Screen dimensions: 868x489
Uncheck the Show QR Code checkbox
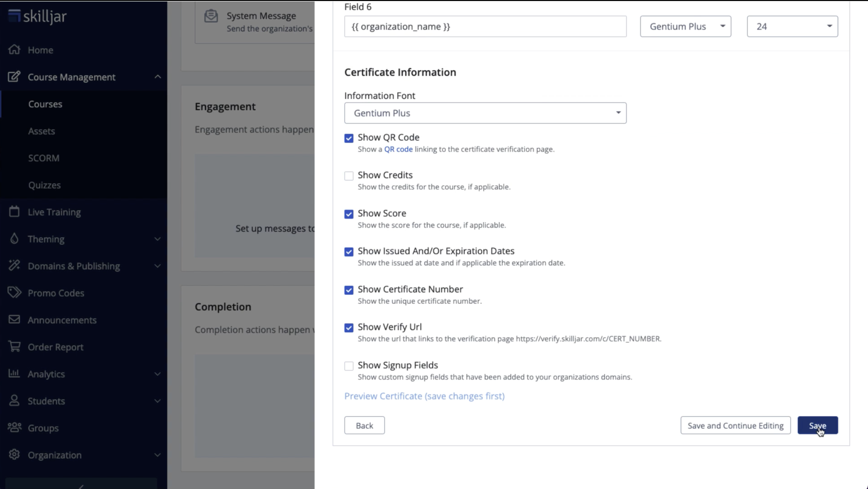click(x=349, y=138)
